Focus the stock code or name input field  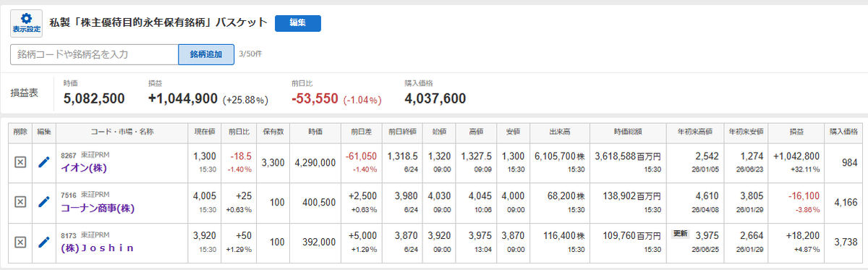coord(95,54)
